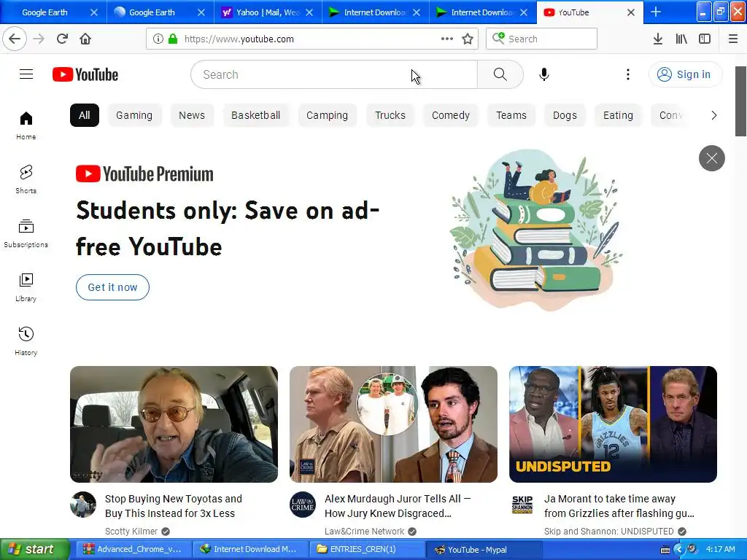Open the UNDISPUTED Ja Morant video thumbnail
747x560 pixels.
point(613,424)
